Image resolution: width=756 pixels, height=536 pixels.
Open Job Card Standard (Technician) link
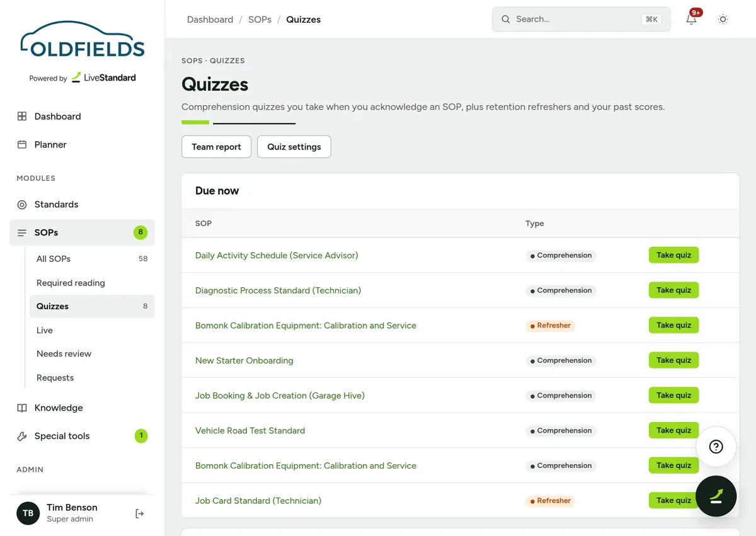(x=258, y=501)
